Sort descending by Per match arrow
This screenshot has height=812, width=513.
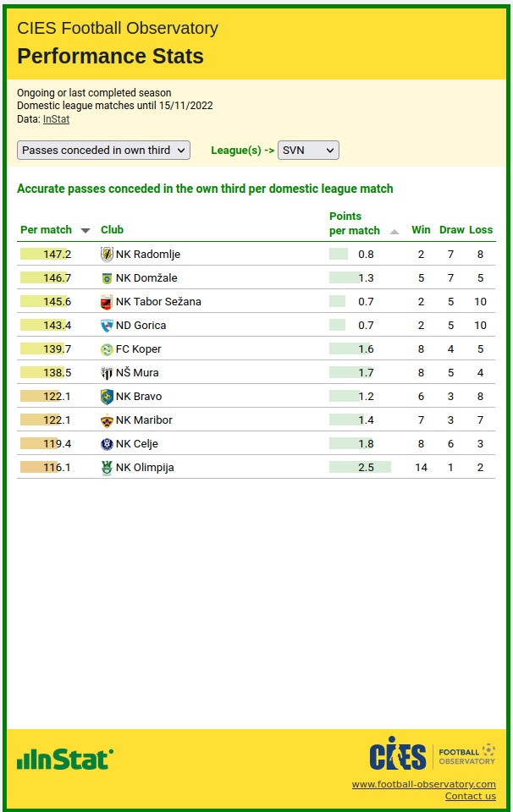pos(85,231)
